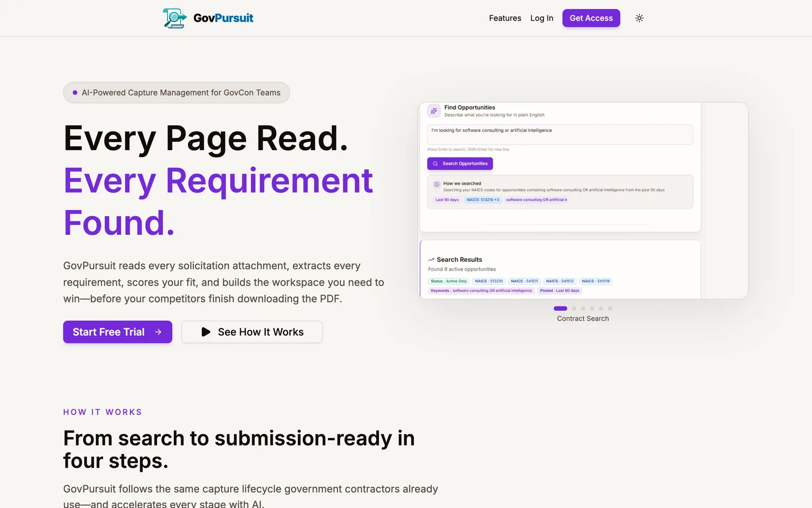Image resolution: width=812 pixels, height=508 pixels.
Task: Click the See How It Works button
Action: pyautogui.click(x=251, y=332)
